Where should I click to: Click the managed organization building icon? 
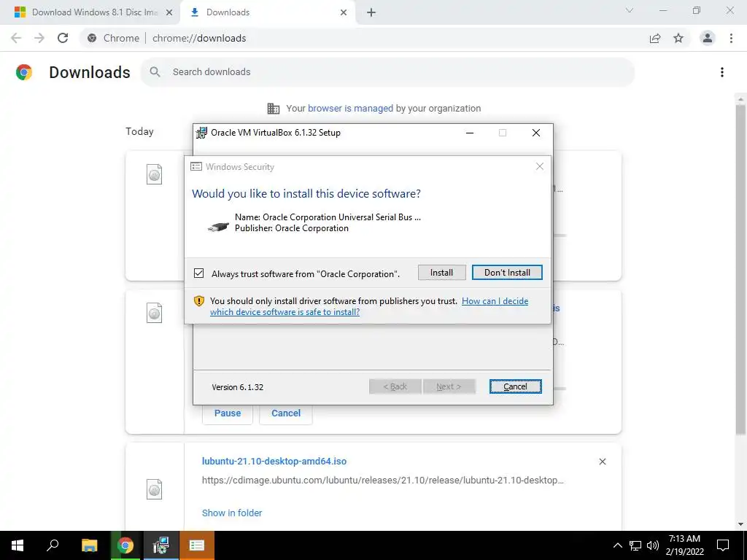tap(274, 109)
